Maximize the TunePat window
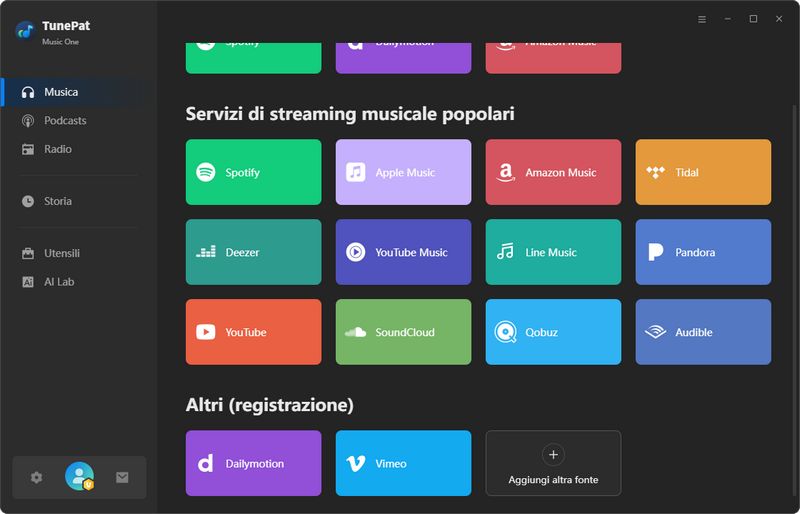The width and height of the screenshot is (800, 514). click(753, 19)
